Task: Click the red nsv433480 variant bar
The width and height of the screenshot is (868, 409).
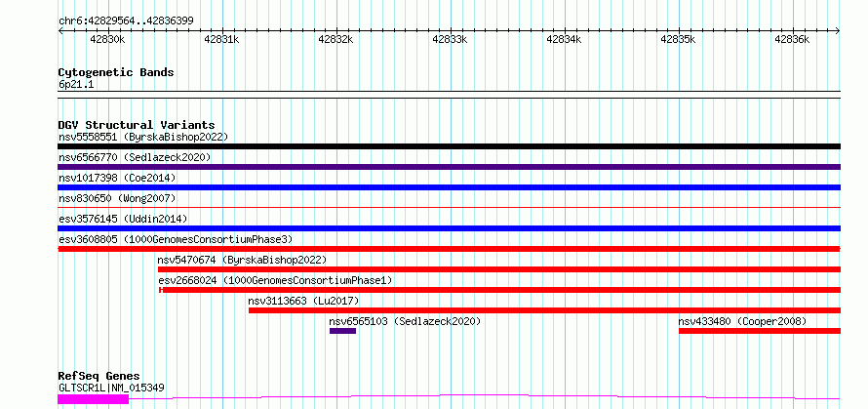Action: point(760,331)
